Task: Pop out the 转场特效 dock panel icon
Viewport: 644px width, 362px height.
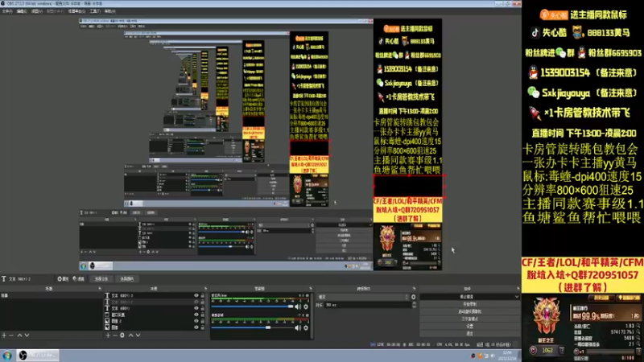Action: click(414, 289)
